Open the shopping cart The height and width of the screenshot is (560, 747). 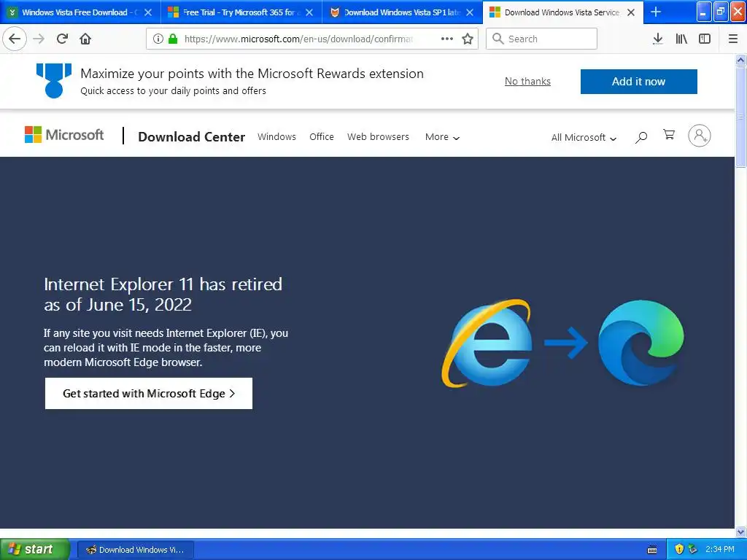click(669, 135)
